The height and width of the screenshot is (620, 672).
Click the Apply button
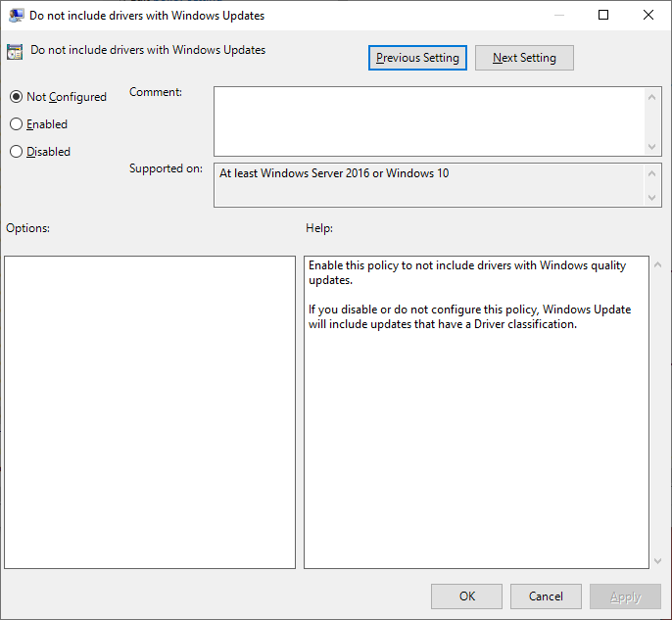626,596
